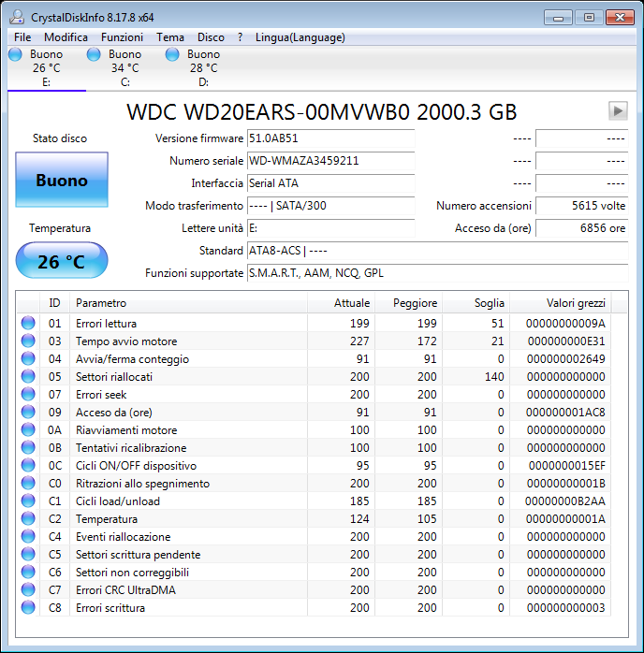Click status dot for Errori scrittura row
644x653 pixels.
(x=28, y=607)
